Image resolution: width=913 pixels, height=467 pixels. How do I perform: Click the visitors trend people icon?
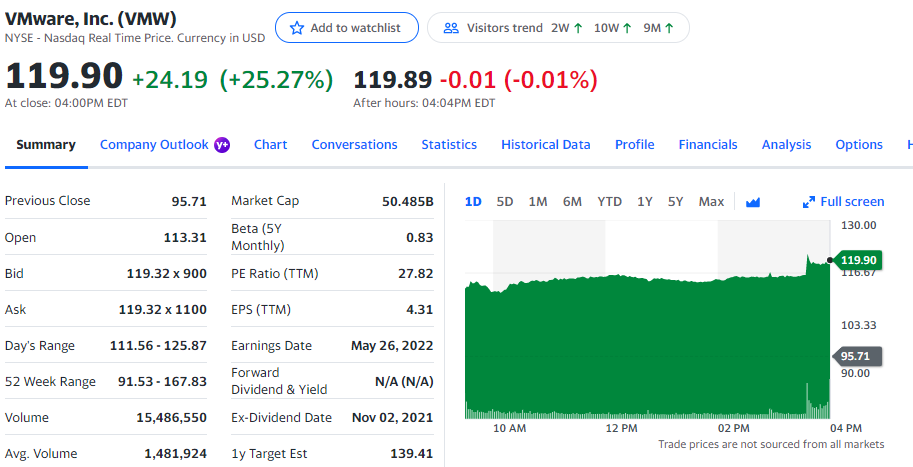[x=451, y=28]
